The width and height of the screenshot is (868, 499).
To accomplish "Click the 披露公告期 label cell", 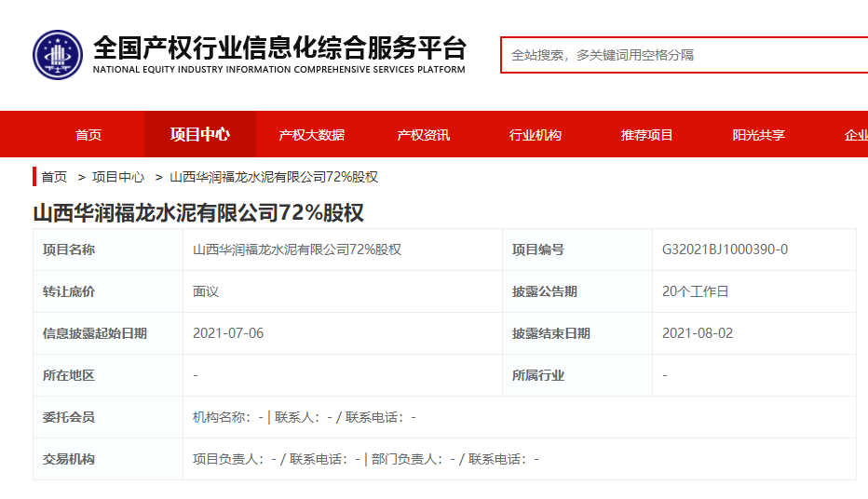I will pos(577,291).
